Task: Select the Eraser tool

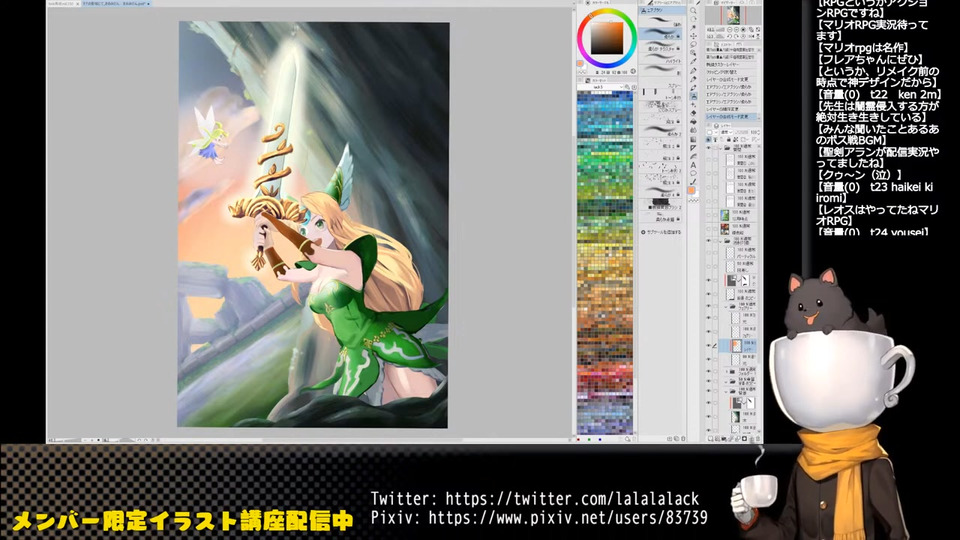Action: (x=694, y=113)
